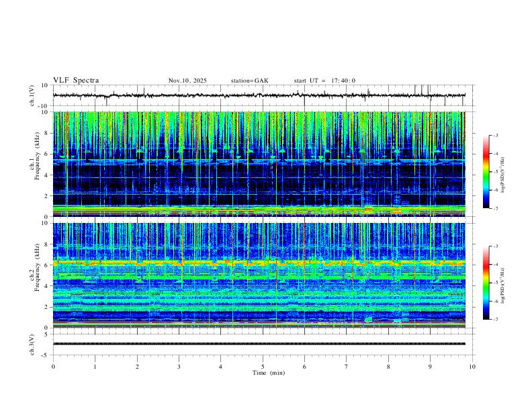532x411 pixels.
Task: Click the '-3' label on ch.1 colorbar
Action: [x=495, y=135]
